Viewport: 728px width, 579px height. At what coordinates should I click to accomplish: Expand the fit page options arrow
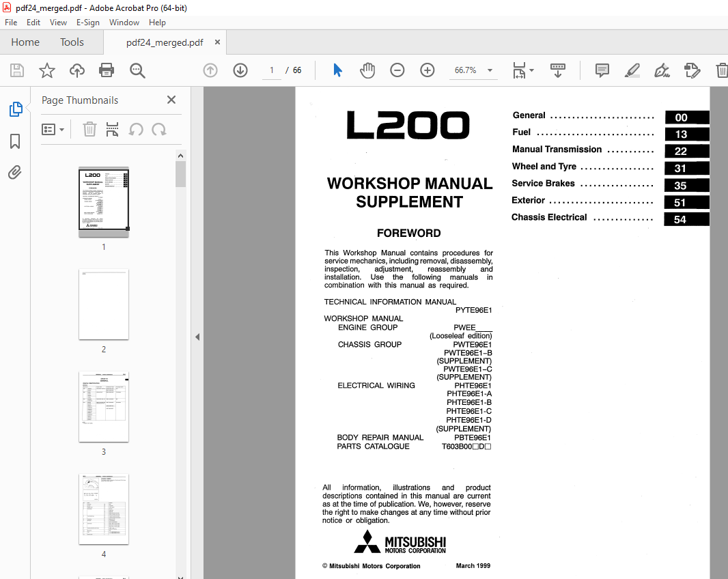coord(531,70)
